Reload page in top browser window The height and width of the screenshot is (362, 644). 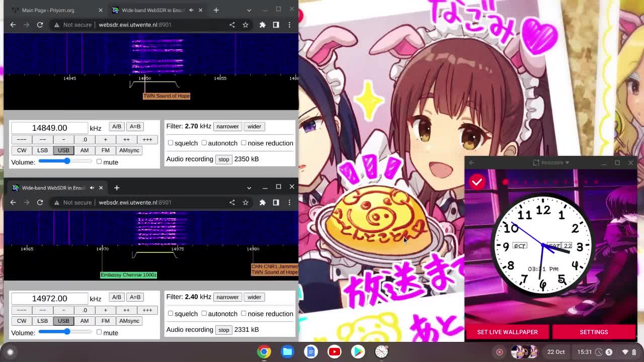[x=40, y=25]
